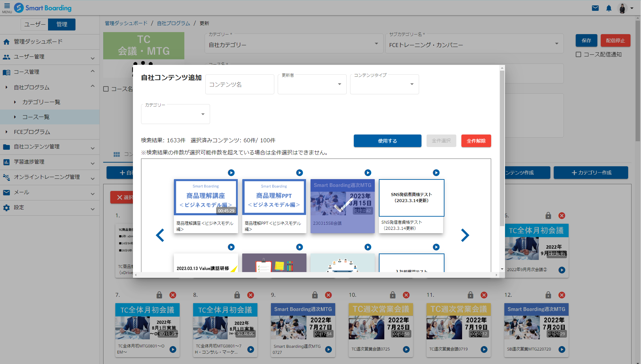Open the mail envelope icon in header
The width and height of the screenshot is (641, 364).
pyautogui.click(x=595, y=8)
